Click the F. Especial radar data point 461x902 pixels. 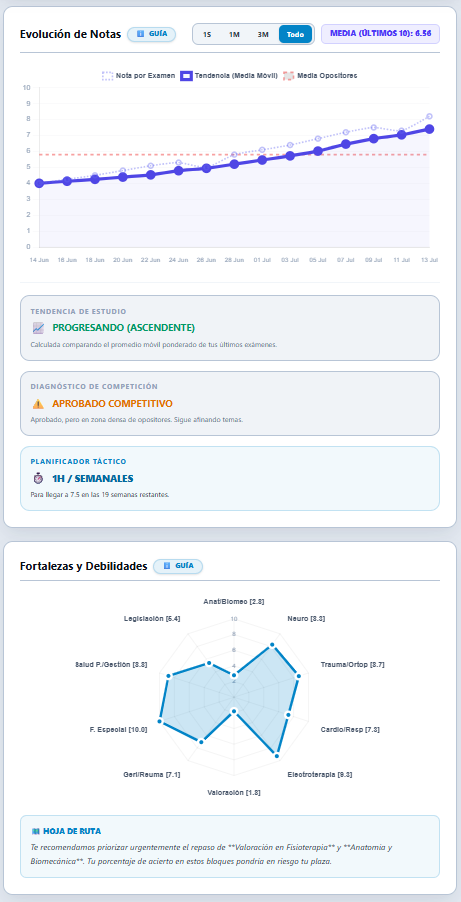[161, 721]
